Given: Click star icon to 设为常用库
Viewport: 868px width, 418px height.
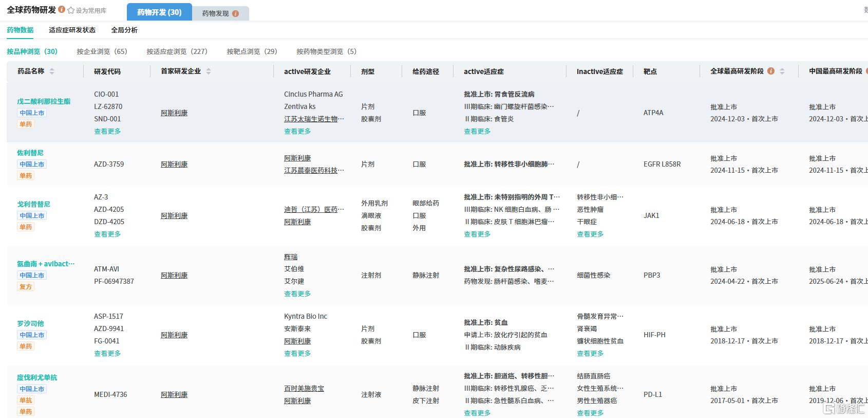Looking at the screenshot, I should tap(71, 10).
